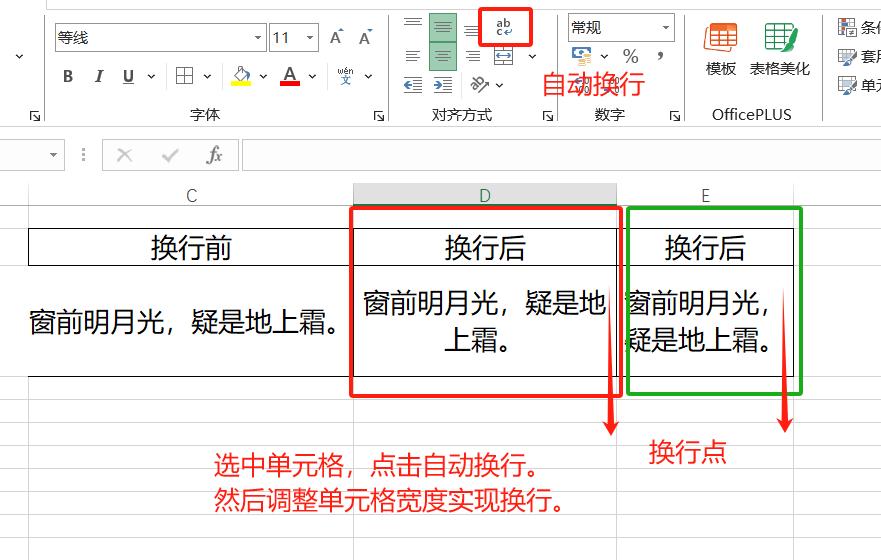Open the Name Box dropdown

click(53, 154)
